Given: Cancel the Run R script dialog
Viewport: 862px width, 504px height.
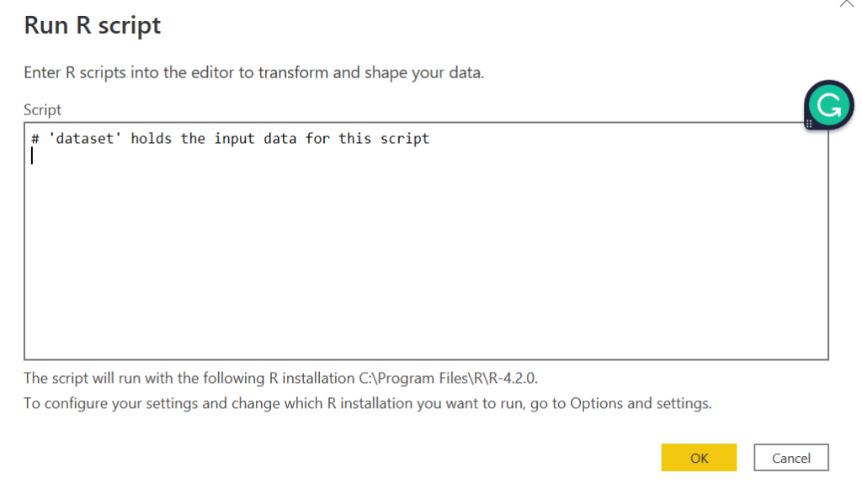Looking at the screenshot, I should pos(791,457).
